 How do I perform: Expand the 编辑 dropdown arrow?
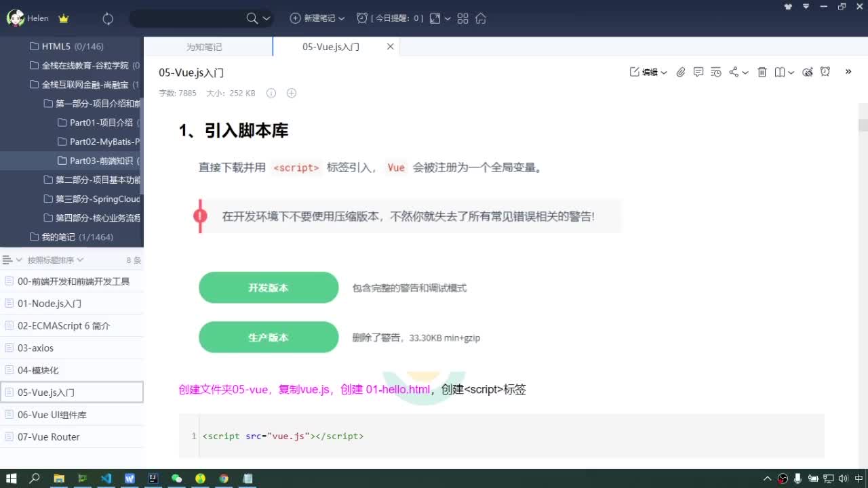(664, 73)
